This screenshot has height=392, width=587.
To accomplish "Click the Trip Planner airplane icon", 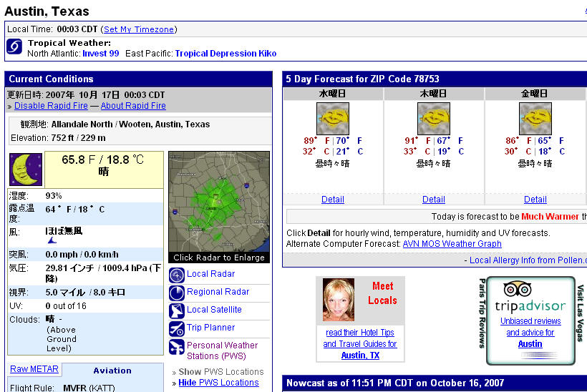I will tap(177, 329).
